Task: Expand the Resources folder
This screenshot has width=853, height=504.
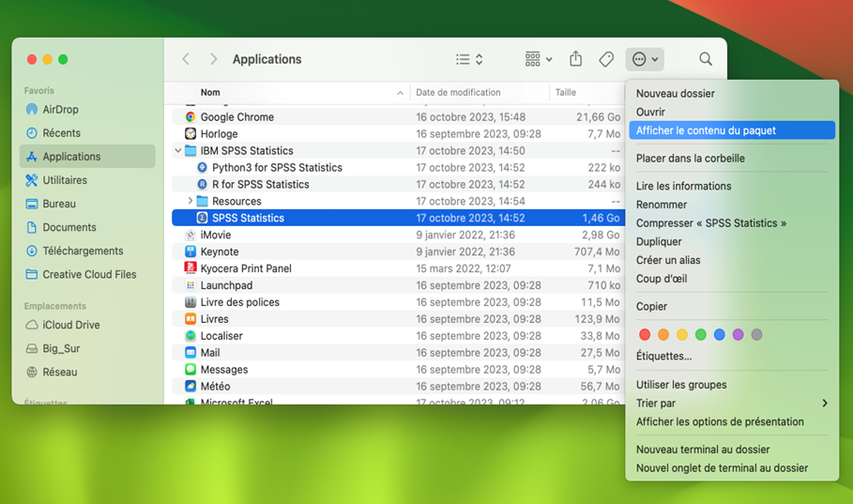Action: click(190, 201)
